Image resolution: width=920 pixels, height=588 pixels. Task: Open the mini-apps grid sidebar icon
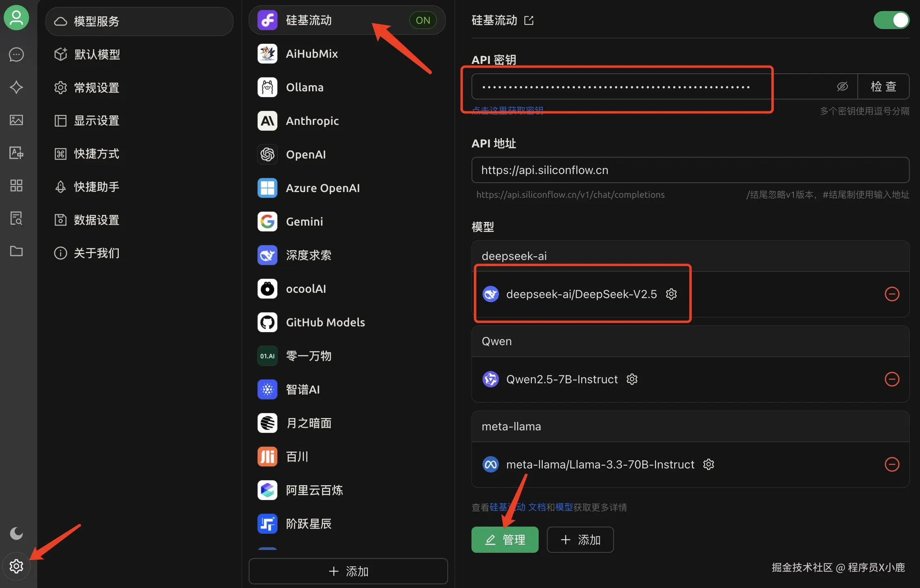pos(16,185)
